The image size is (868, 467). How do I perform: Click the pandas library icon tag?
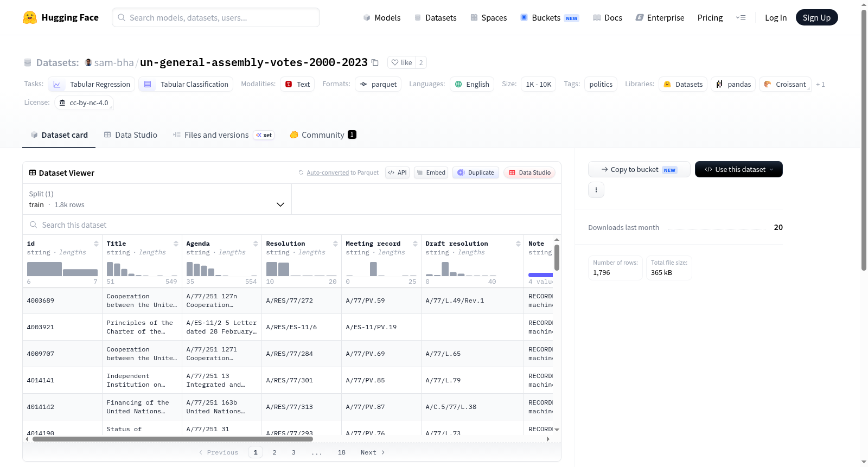pos(719,84)
